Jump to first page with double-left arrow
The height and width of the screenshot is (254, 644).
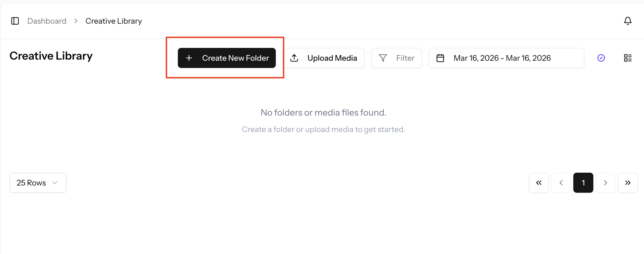pyautogui.click(x=539, y=182)
